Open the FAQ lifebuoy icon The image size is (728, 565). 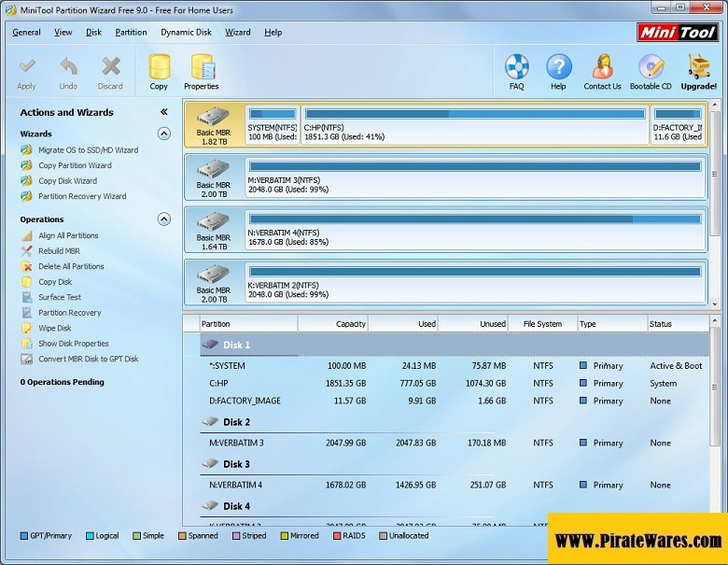pyautogui.click(x=516, y=71)
